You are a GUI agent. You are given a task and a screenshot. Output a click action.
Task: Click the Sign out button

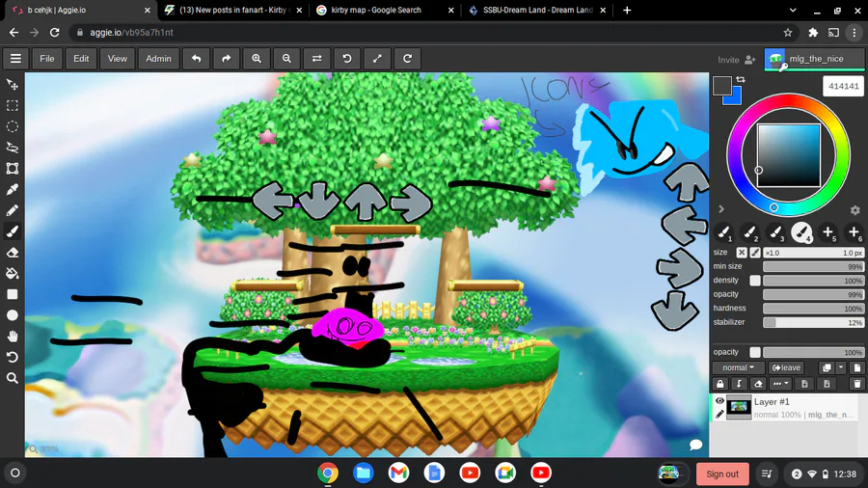pyautogui.click(x=722, y=474)
